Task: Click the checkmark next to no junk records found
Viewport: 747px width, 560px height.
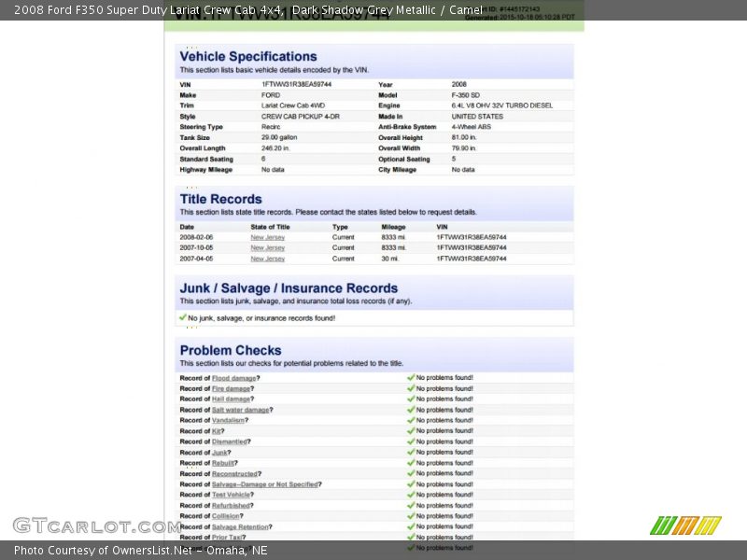Action: (183, 317)
